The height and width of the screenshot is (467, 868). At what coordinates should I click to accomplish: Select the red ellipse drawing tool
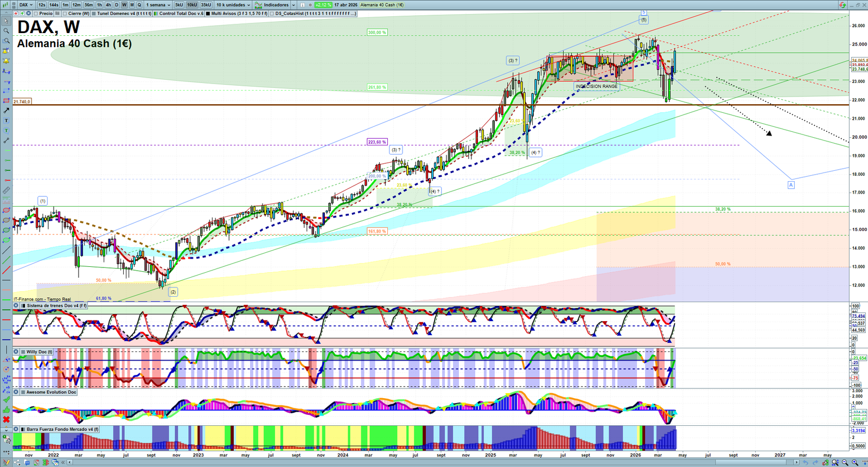tap(7, 210)
